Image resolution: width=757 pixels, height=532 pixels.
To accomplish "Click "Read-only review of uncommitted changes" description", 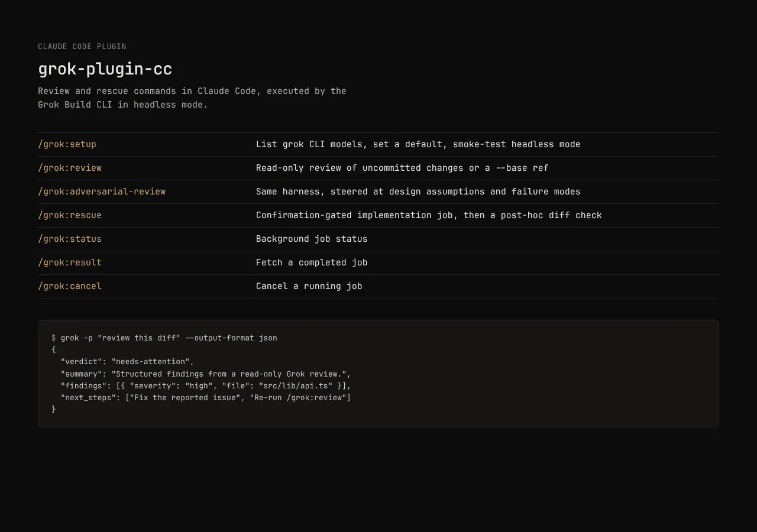I will (360, 168).
